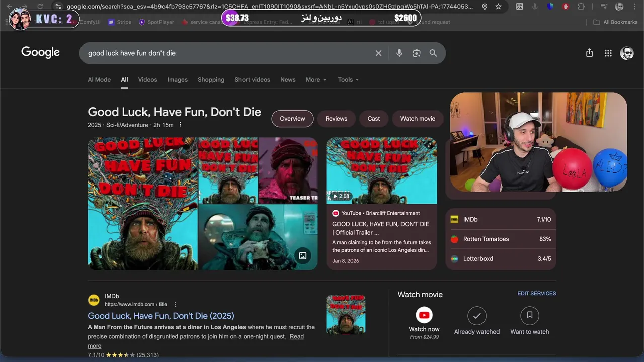The image size is (644, 362).
Task: Open Google Lens image search icon
Action: point(416,53)
